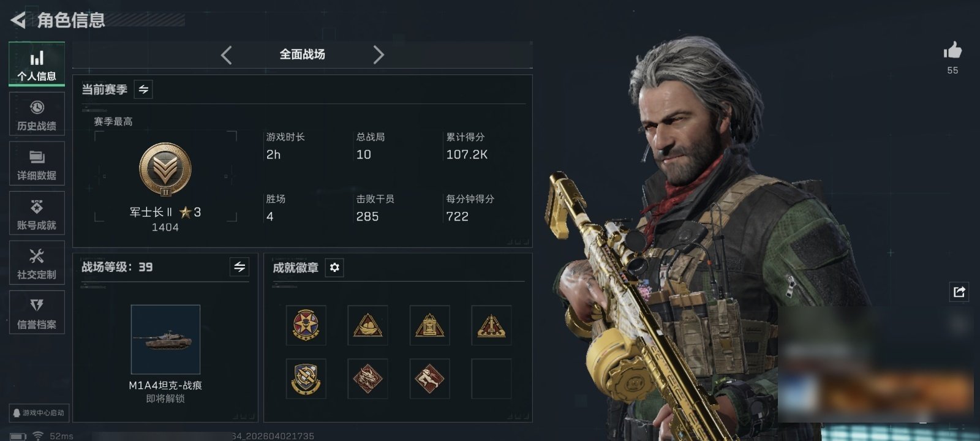Image resolution: width=980 pixels, height=441 pixels.
Task: Open the 账号成就 sidebar section
Action: click(37, 213)
